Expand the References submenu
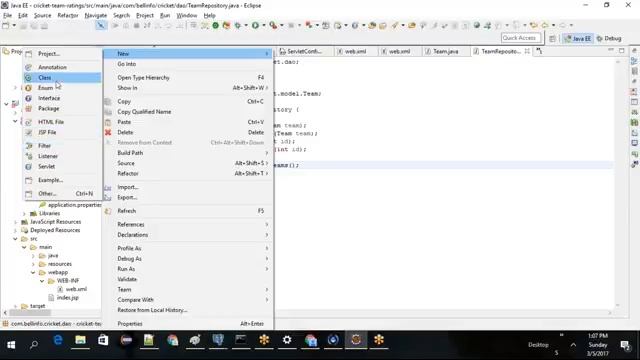Viewport: 640px width, 360px height. click(x=188, y=224)
